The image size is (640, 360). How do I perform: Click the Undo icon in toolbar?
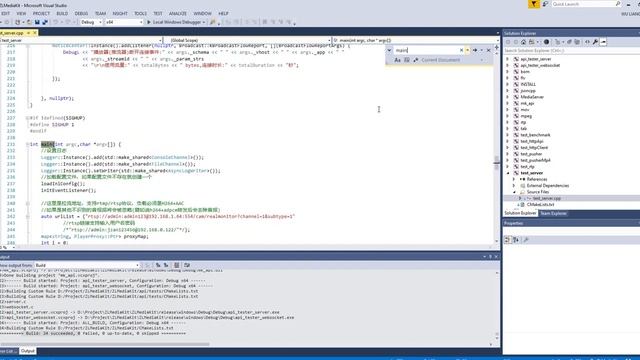click(55, 22)
